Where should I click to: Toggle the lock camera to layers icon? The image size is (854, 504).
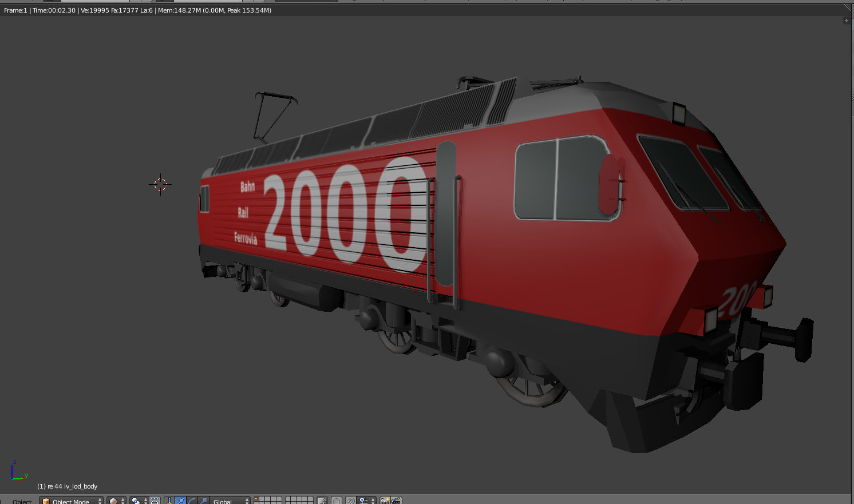point(322,501)
